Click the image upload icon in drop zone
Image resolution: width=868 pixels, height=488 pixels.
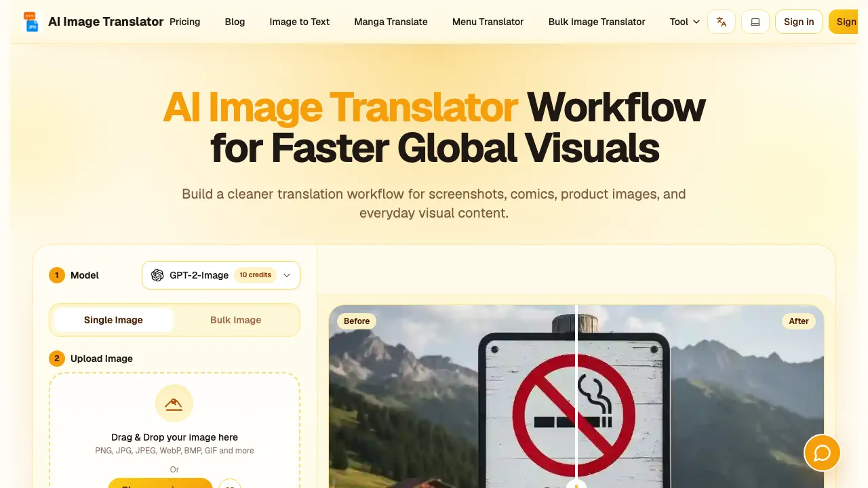(x=174, y=404)
